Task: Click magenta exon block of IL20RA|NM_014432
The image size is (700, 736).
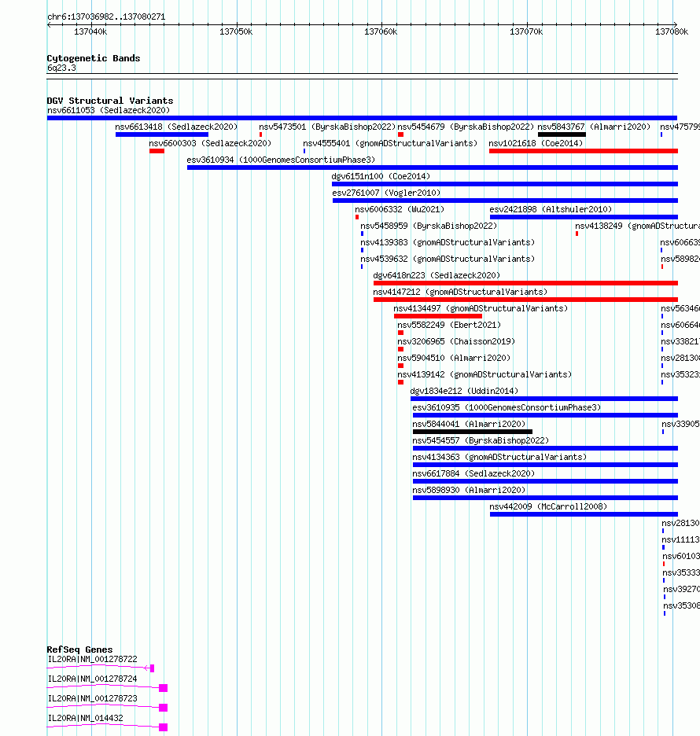Action: [x=164, y=727]
